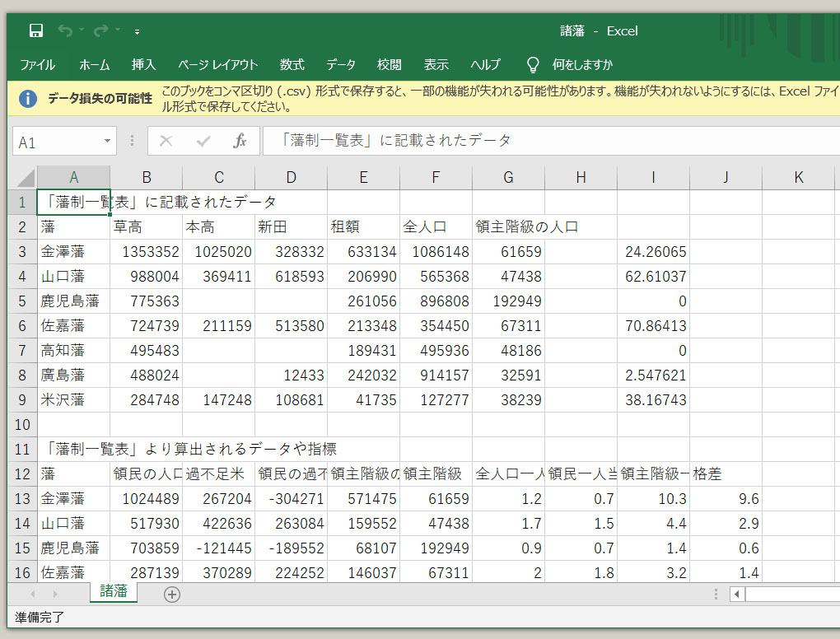Click the Name Box showing A1
Image resolution: width=840 pixels, height=639 pixels.
[64, 142]
